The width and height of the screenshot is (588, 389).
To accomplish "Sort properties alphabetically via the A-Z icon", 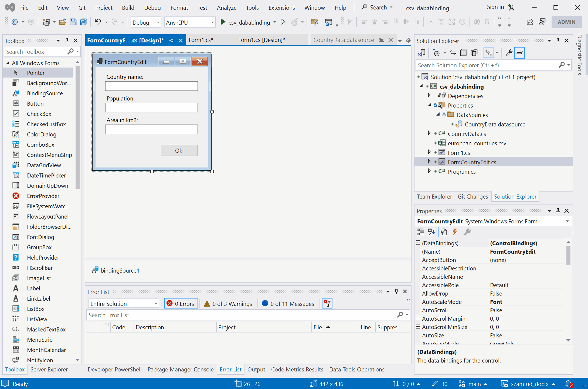I will (x=431, y=232).
